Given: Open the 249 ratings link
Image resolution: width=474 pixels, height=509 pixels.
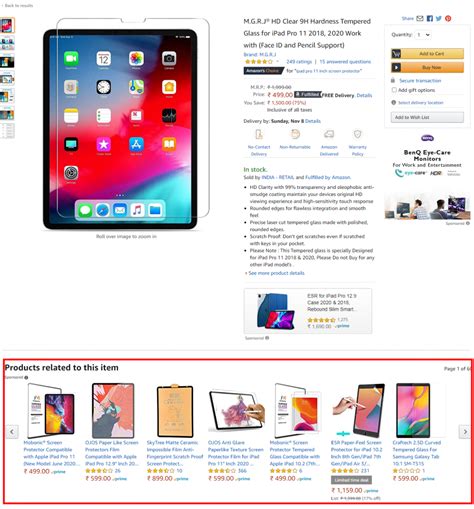Looking at the screenshot, I should click(x=299, y=62).
